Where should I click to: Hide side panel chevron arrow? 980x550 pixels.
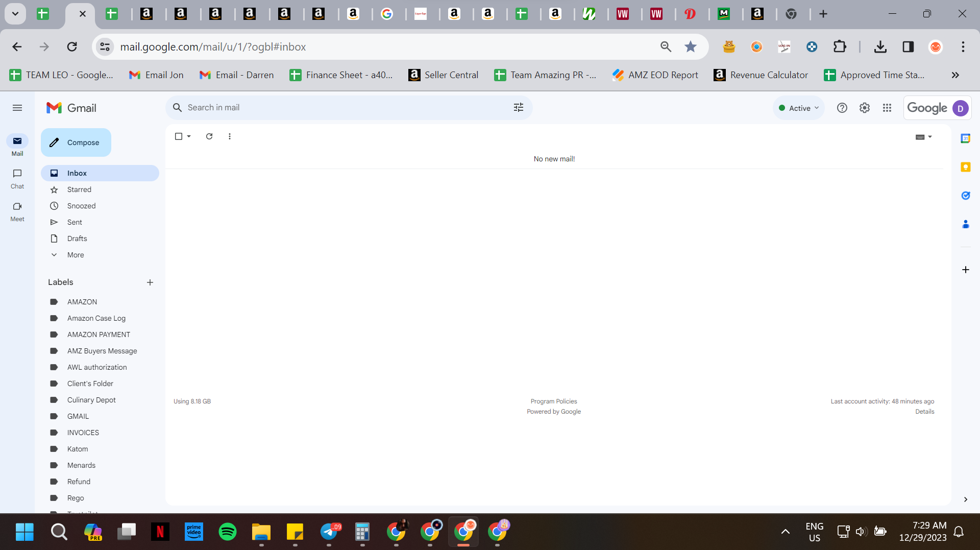point(966,499)
